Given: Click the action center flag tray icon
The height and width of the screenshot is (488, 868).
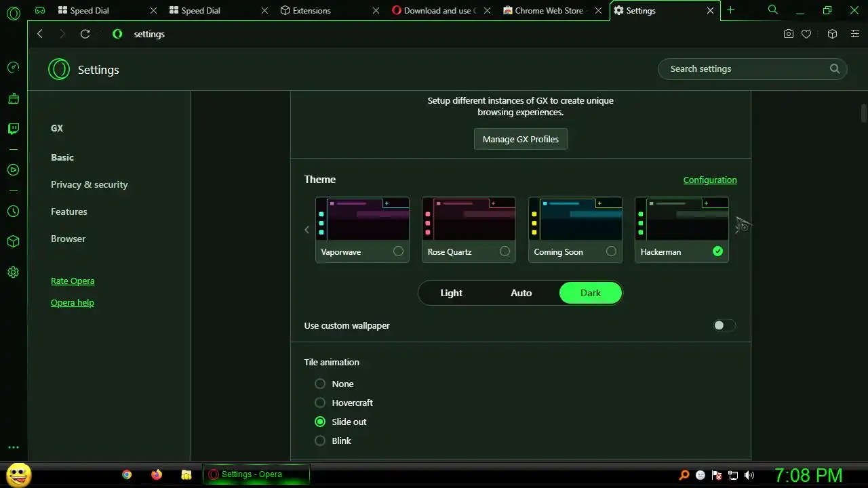Looking at the screenshot, I should (x=717, y=475).
